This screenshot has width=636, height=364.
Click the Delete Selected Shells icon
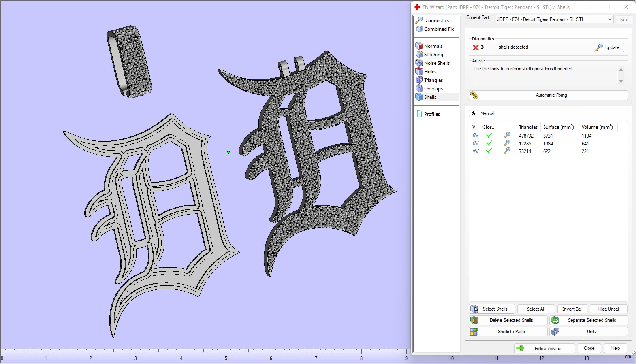[x=474, y=320]
